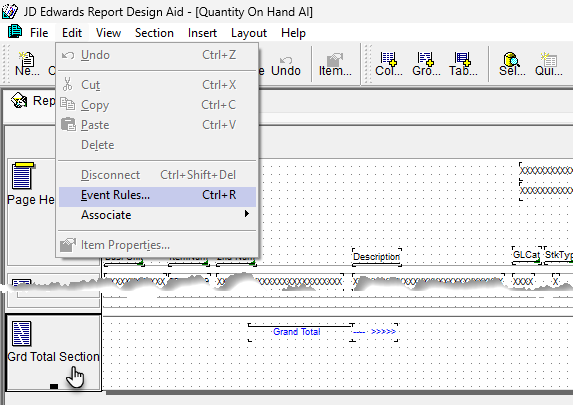Viewport: 573px width, 405px height.
Task: Select the >>>>> total variable field
Action: click(375, 332)
